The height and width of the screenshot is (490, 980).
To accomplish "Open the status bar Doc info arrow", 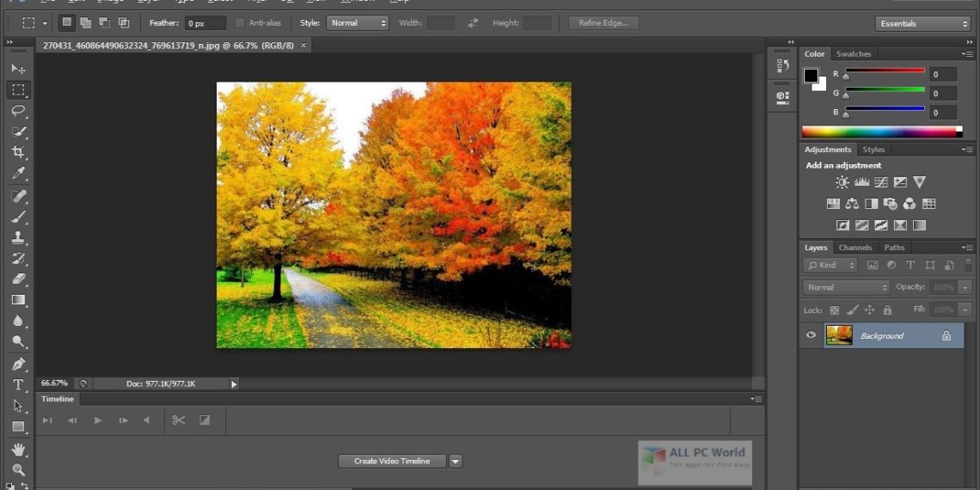I will point(235,383).
